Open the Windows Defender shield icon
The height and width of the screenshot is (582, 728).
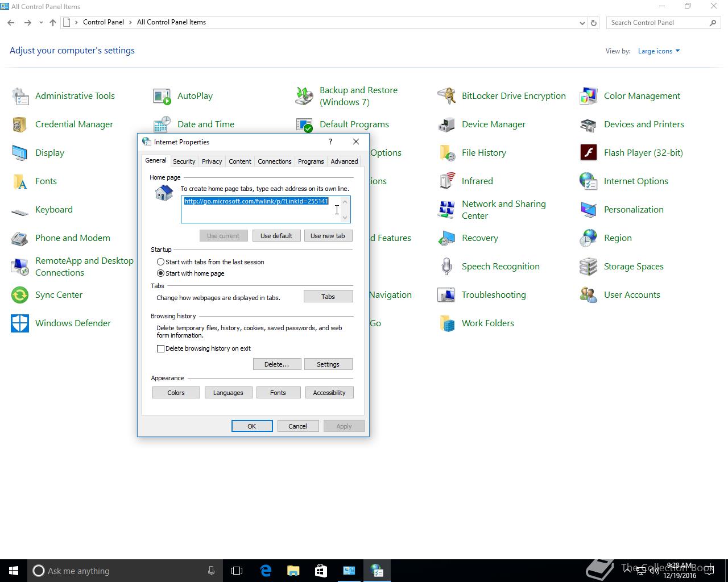(x=20, y=323)
